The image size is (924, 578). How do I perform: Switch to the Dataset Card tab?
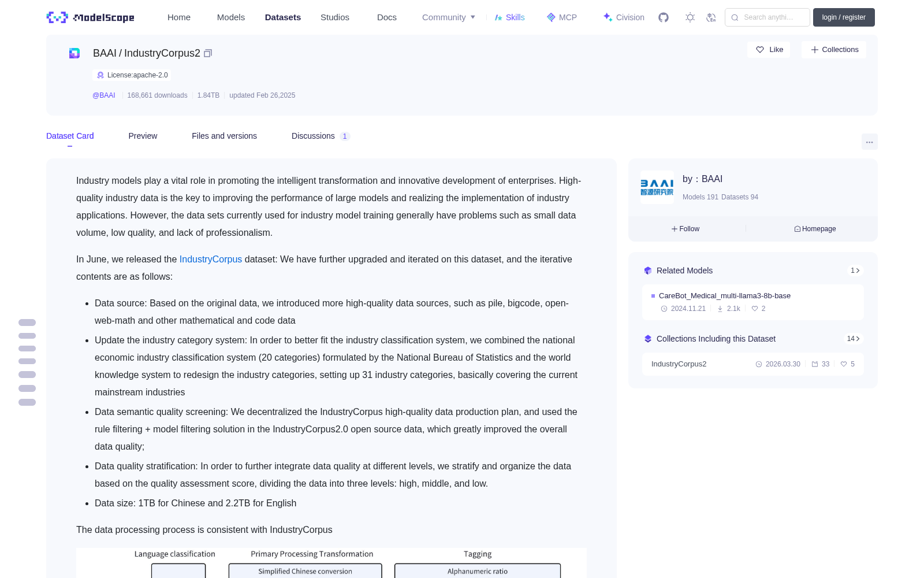pos(70,136)
